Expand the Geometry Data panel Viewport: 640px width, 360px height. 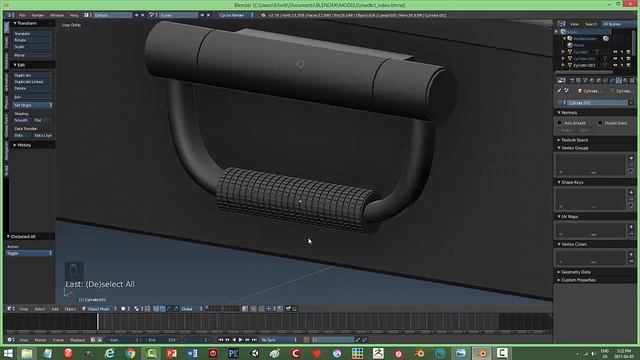point(576,272)
